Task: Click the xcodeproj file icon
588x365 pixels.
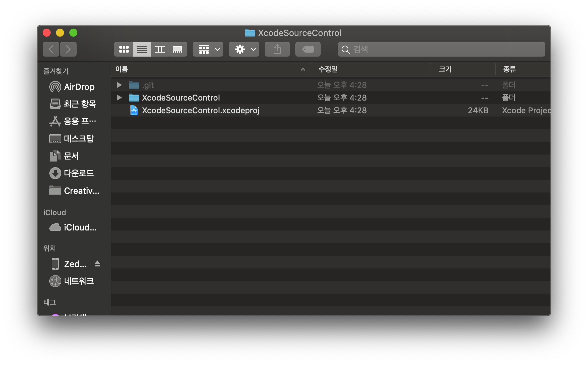Action: point(134,110)
